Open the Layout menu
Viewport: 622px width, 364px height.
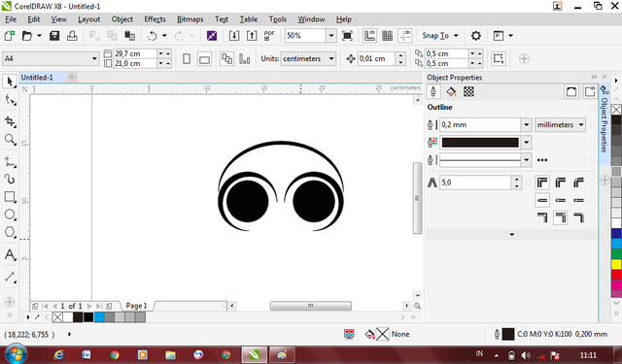[88, 19]
